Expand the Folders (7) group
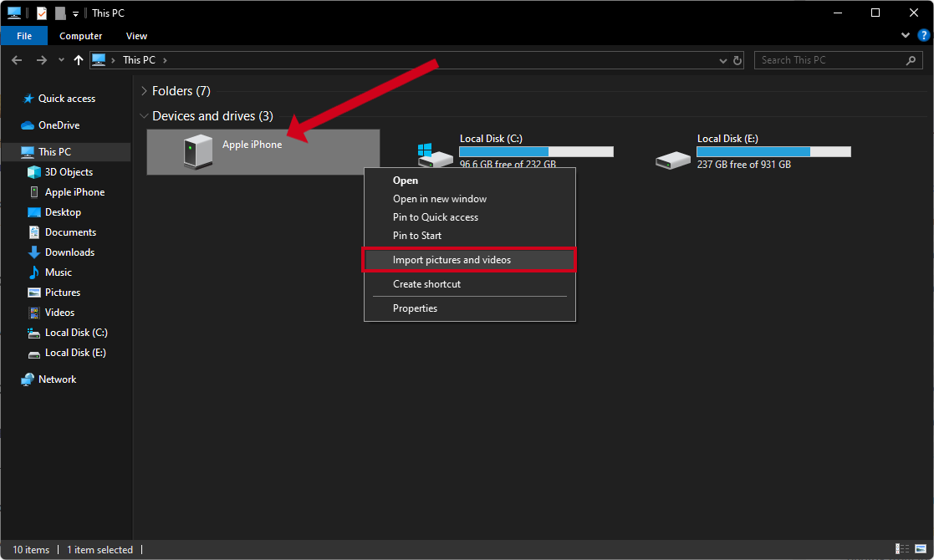The width and height of the screenshot is (934, 560). coord(144,91)
